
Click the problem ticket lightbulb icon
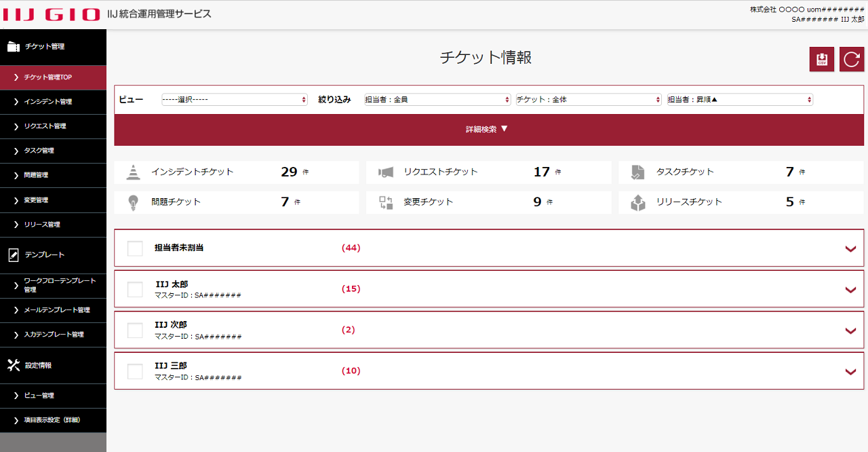tap(134, 202)
